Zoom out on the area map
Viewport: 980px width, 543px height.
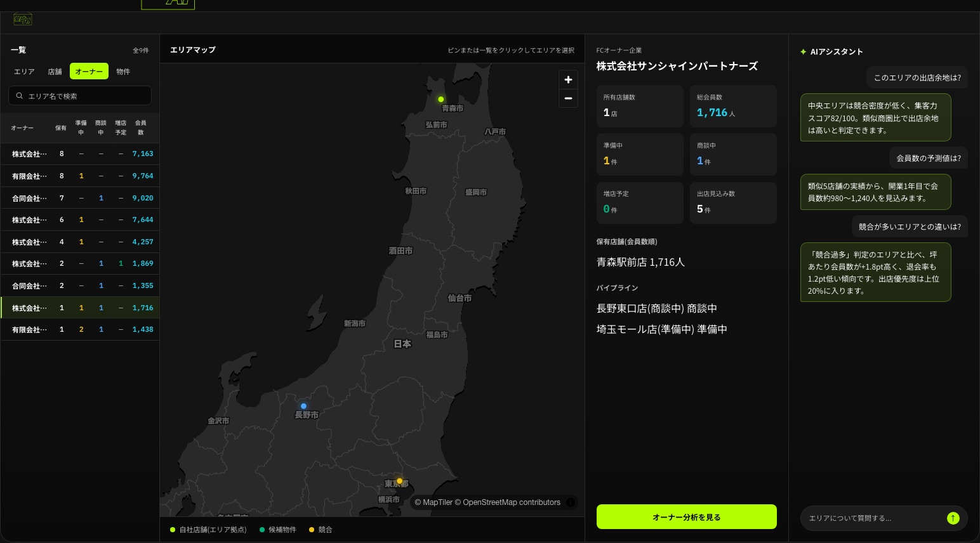(568, 98)
